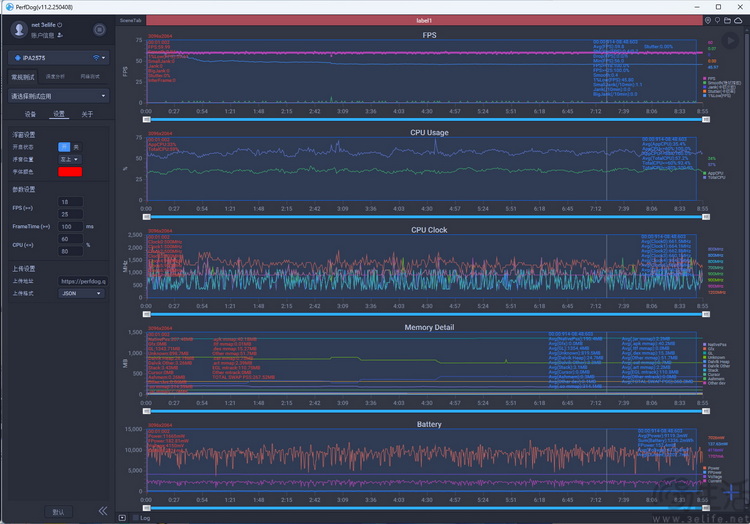
Task: Click the red font color swatch
Action: click(x=70, y=172)
